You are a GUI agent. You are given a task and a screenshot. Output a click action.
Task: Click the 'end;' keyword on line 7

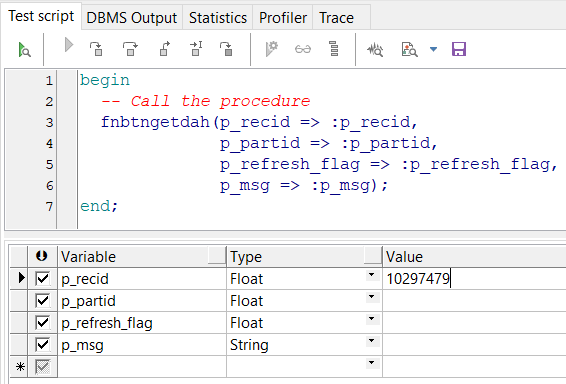point(99,206)
